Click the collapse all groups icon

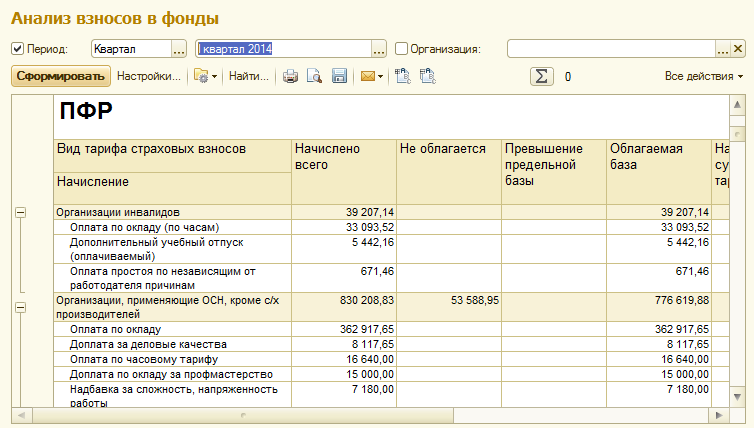coord(428,76)
